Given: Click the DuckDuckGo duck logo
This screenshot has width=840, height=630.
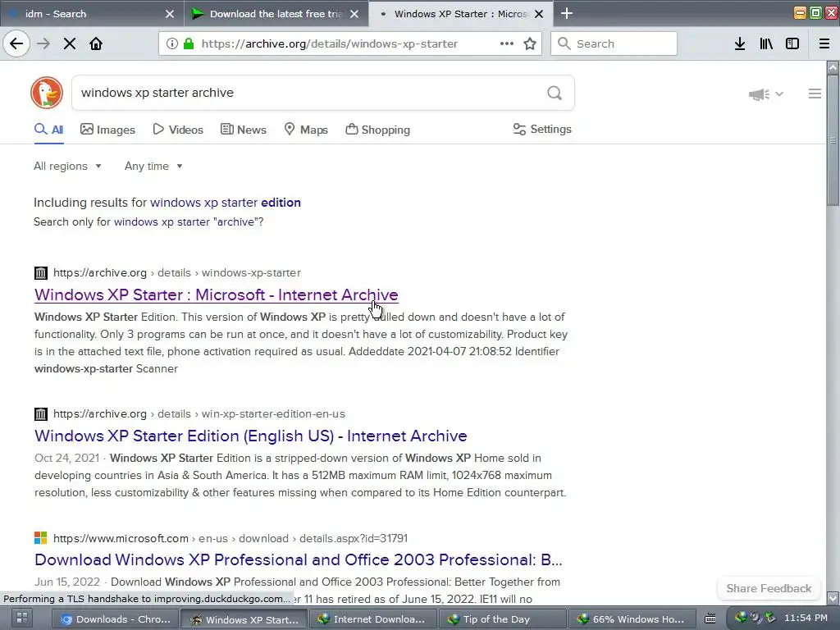Looking at the screenshot, I should pos(47,93).
